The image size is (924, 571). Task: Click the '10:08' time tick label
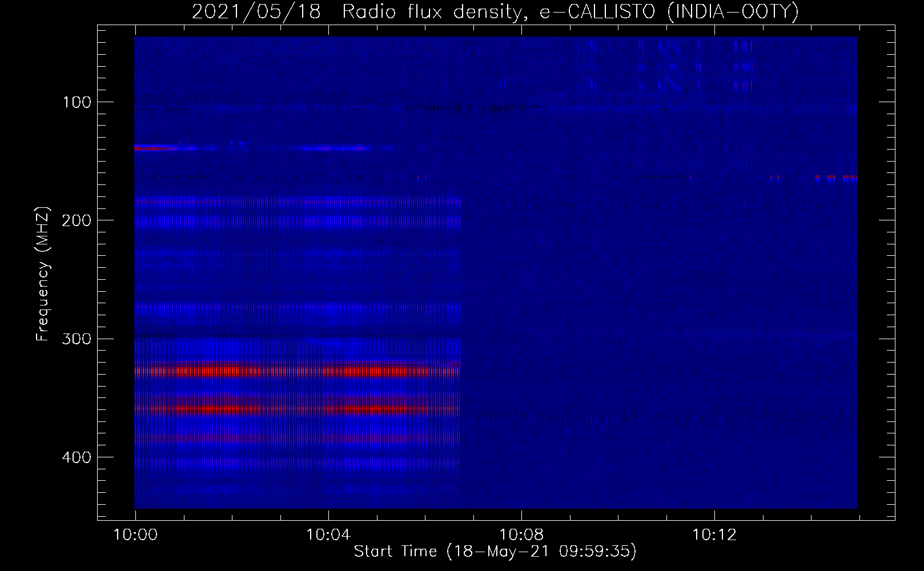[521, 535]
